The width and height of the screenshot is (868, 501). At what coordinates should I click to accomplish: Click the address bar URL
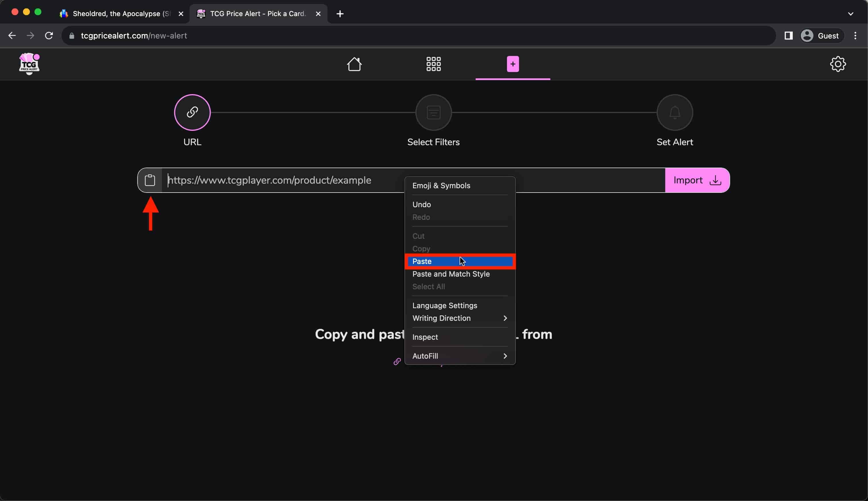134,36
